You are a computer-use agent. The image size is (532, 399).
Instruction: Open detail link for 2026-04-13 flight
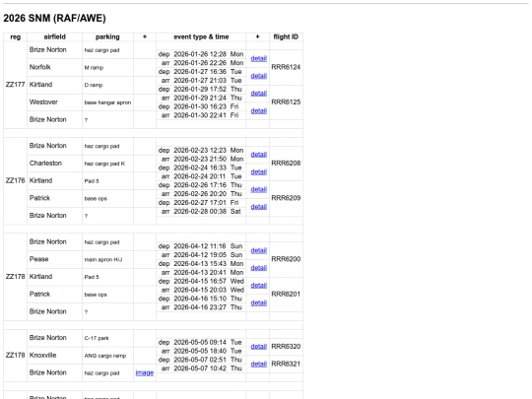pos(258,268)
